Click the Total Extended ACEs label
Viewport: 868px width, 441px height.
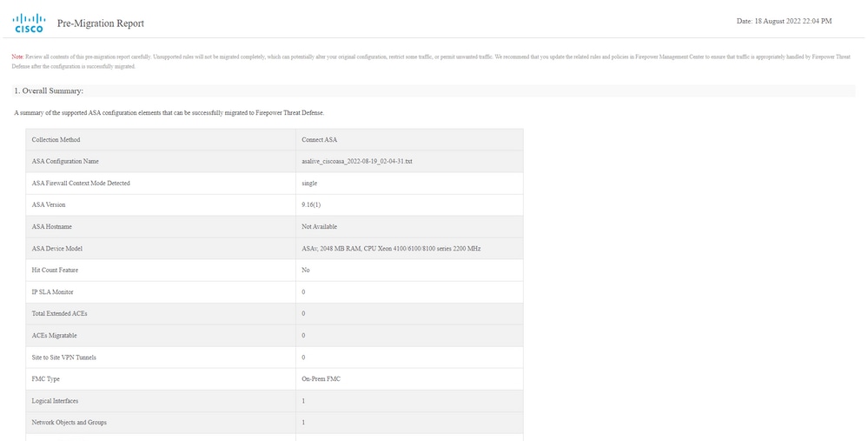coord(59,314)
